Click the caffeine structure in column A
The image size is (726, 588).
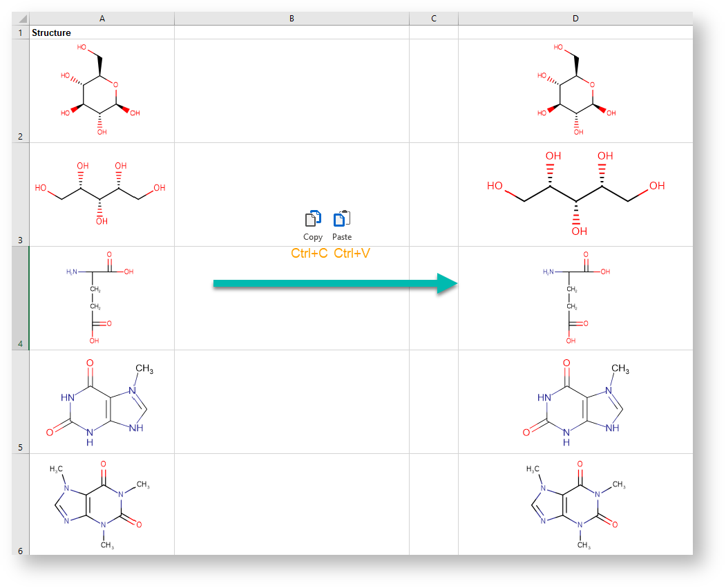point(99,504)
